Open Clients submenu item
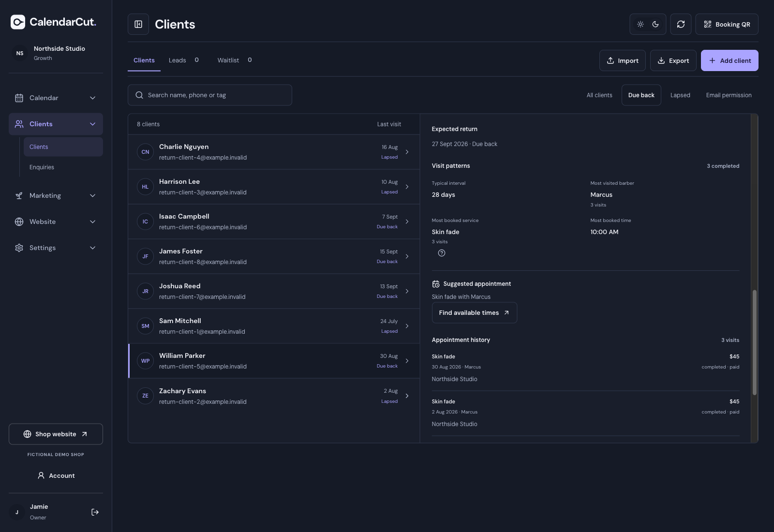The image size is (774, 532). (63, 147)
